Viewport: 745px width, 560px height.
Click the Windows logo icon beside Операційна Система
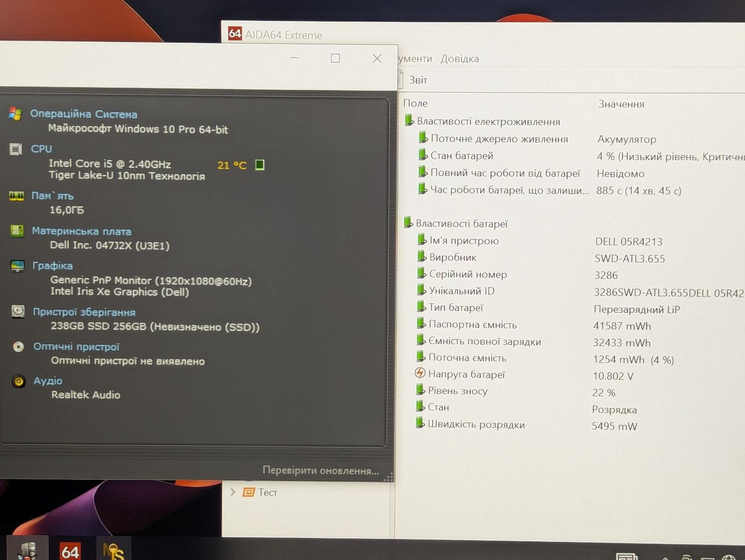[15, 114]
